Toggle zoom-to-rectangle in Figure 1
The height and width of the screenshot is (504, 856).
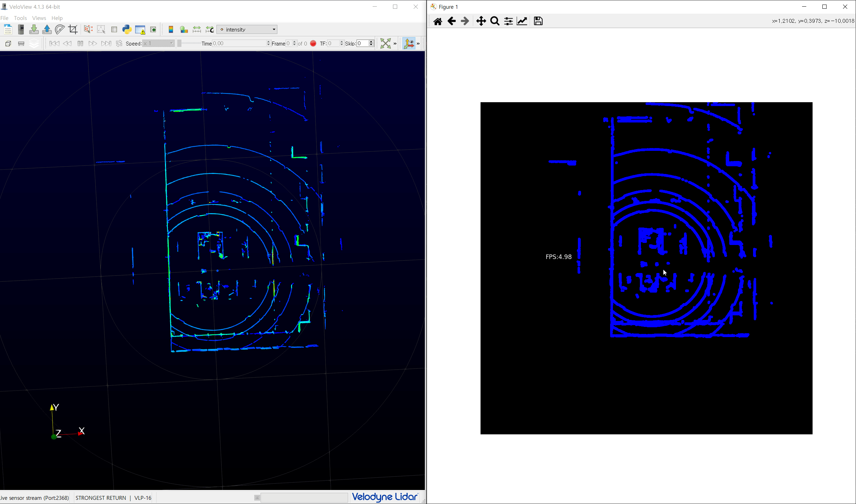pos(495,21)
